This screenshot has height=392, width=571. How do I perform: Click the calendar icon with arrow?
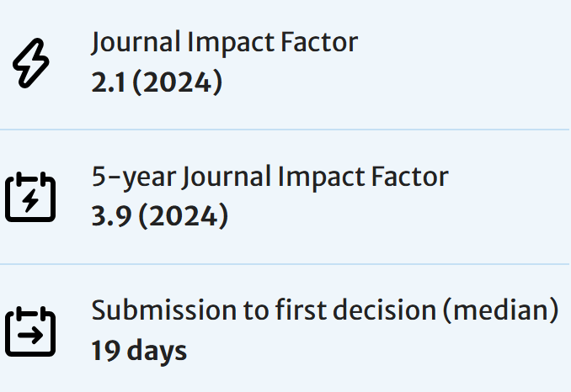pyautogui.click(x=30, y=331)
